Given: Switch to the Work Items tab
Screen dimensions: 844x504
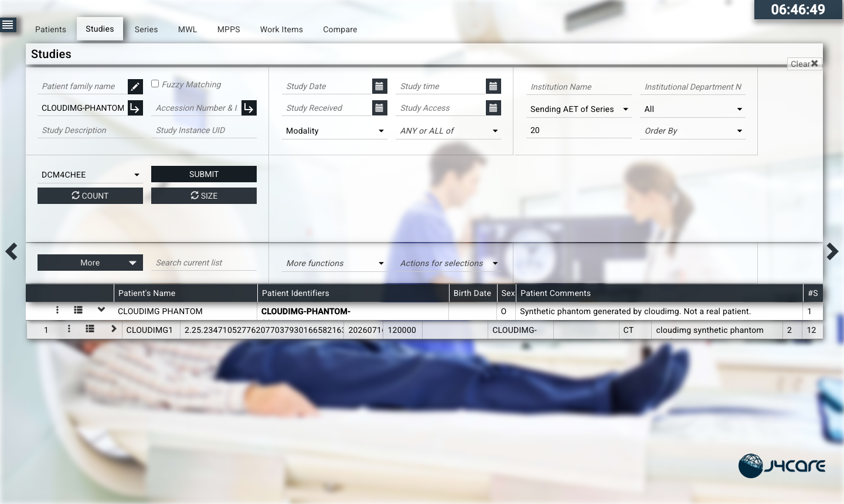Looking at the screenshot, I should coord(281,29).
